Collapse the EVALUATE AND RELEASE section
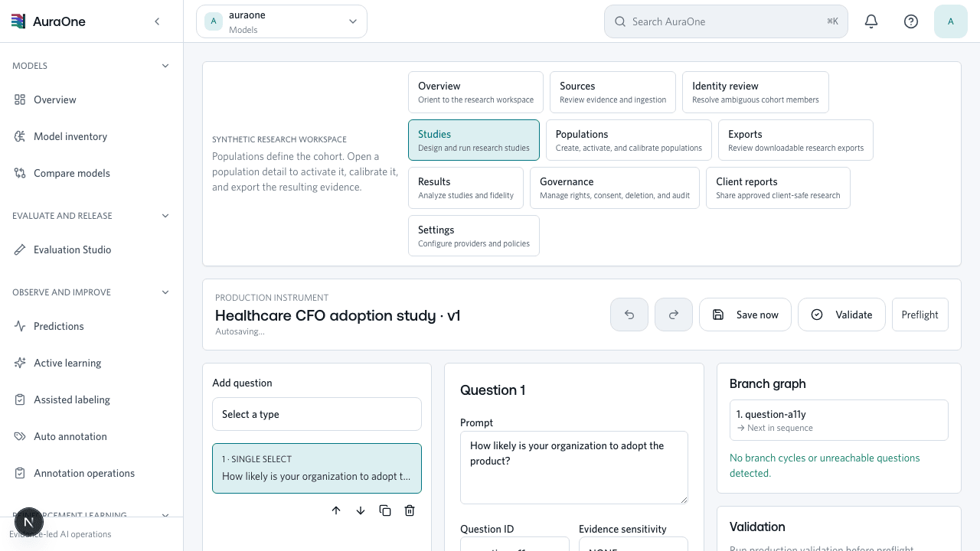 [x=165, y=216]
